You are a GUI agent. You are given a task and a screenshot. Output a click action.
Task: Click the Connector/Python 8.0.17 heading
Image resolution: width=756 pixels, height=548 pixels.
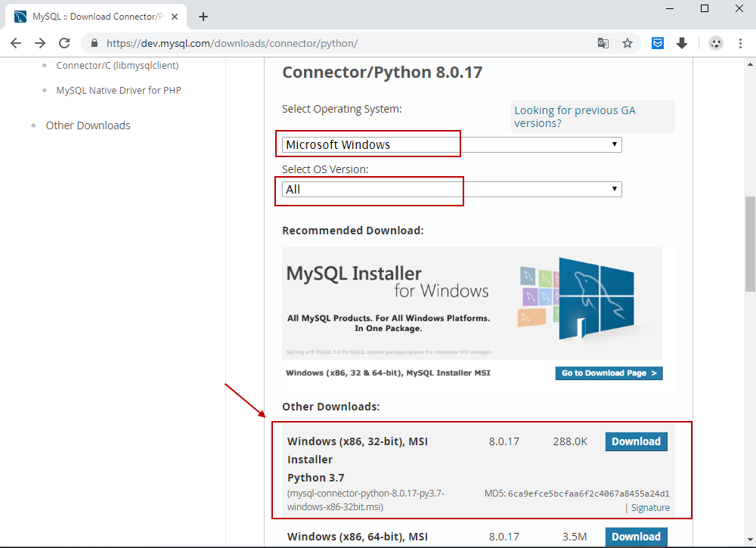click(x=382, y=73)
